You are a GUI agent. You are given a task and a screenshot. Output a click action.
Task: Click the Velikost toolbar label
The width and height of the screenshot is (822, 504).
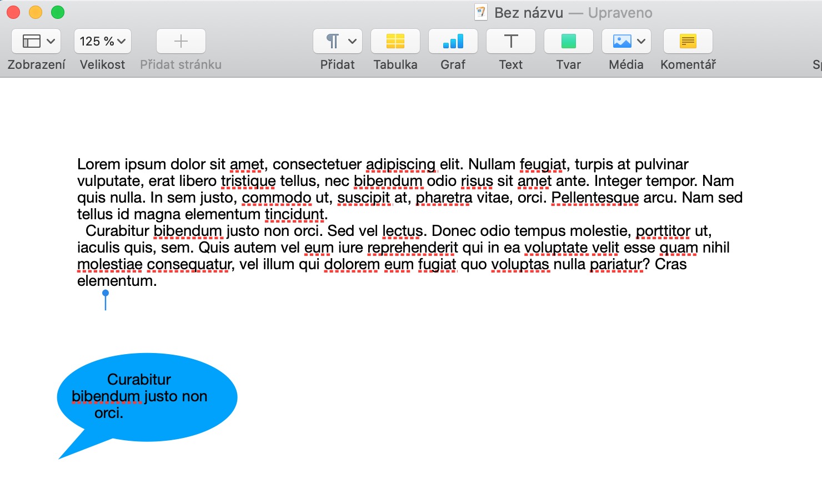coord(103,64)
